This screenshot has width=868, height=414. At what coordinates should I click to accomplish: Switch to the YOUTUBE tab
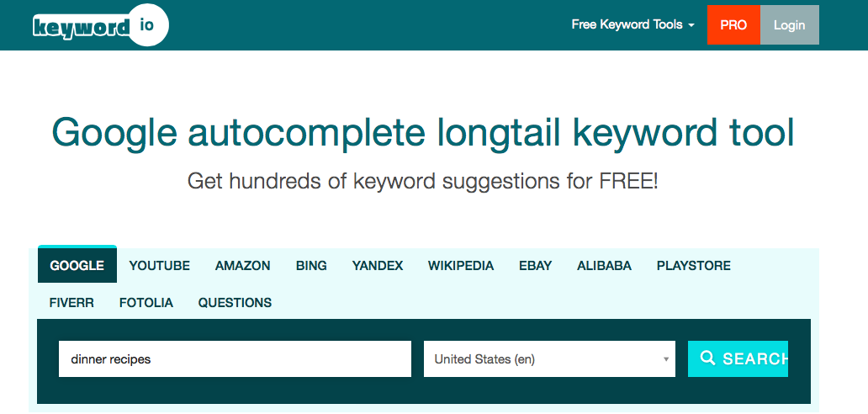[x=160, y=266]
